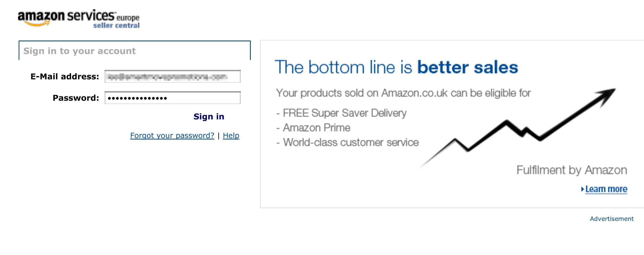
Task: Click the "Sign in to your account" heading
Action: click(80, 51)
